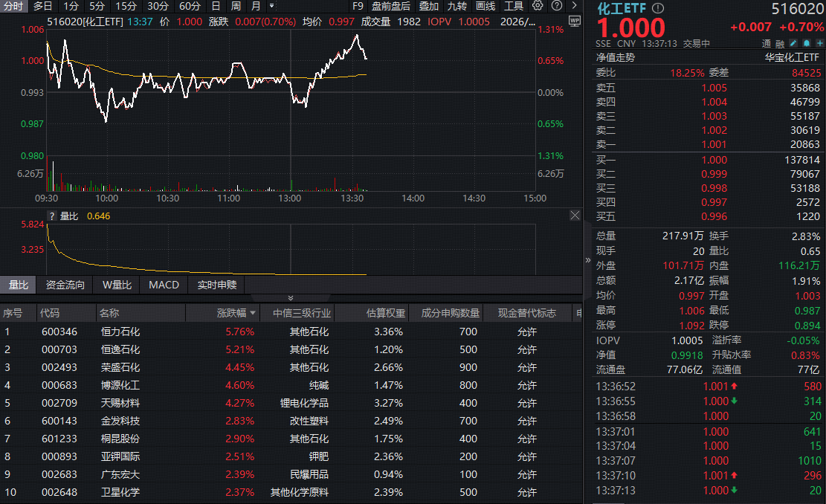The image size is (826, 504).
Task: Select the 画线 drawing tool
Action: (486, 6)
